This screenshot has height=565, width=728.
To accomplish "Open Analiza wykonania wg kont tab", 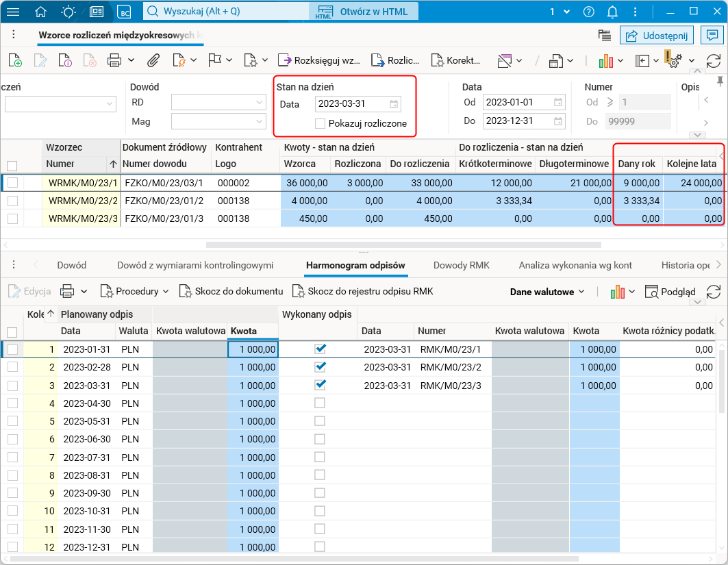I will (575, 265).
